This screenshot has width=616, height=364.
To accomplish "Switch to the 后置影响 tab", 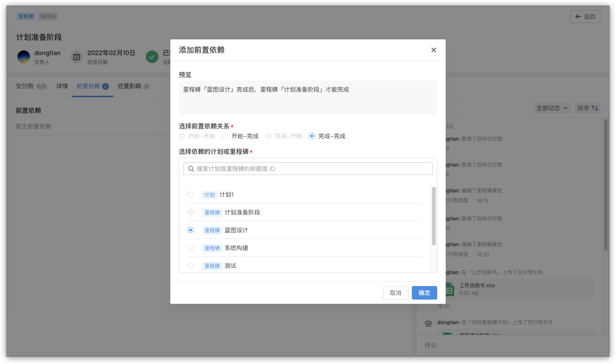I will pos(129,86).
